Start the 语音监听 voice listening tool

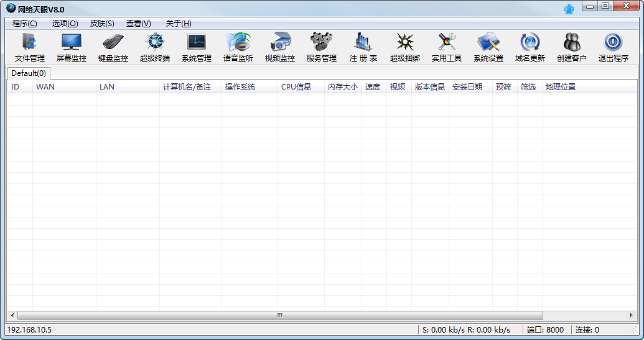238,48
